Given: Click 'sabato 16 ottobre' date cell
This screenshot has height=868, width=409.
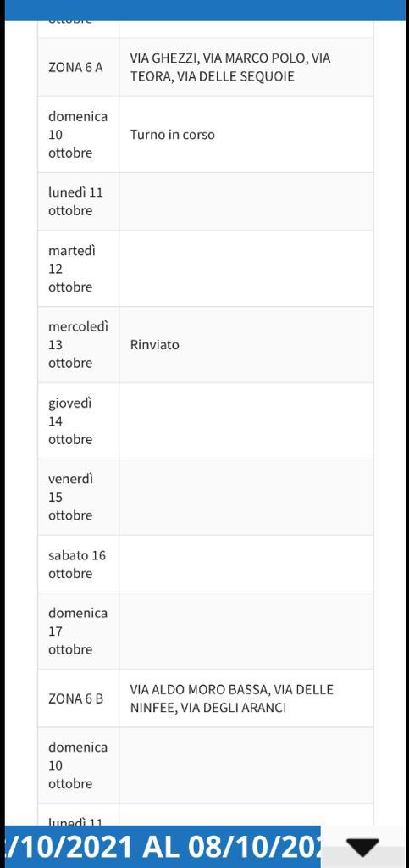Looking at the screenshot, I should (79, 564).
